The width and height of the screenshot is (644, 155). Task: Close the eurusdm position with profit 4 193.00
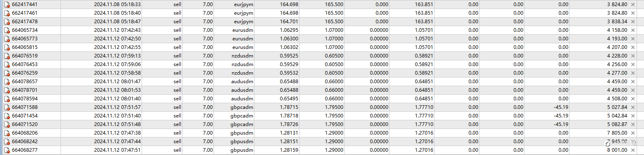(x=633, y=39)
